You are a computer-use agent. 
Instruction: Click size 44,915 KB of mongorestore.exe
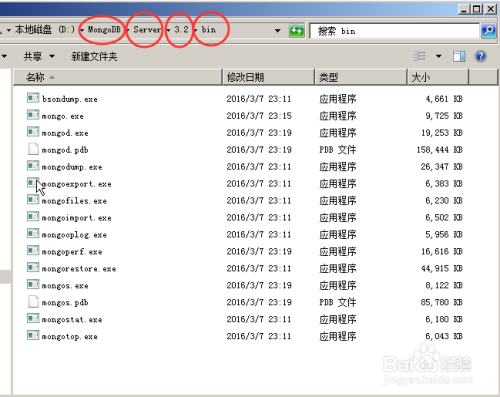(x=442, y=268)
